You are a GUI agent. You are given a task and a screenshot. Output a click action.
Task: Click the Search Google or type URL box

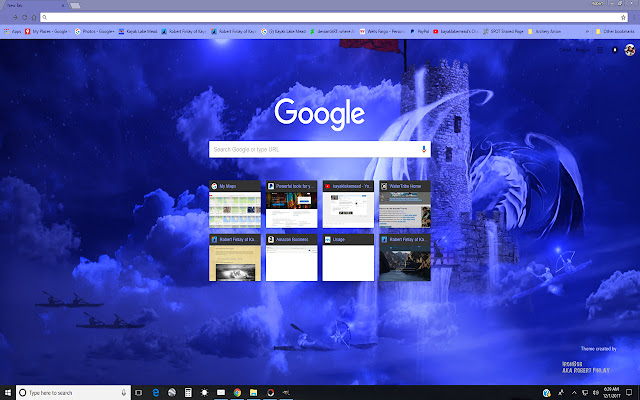[320, 149]
